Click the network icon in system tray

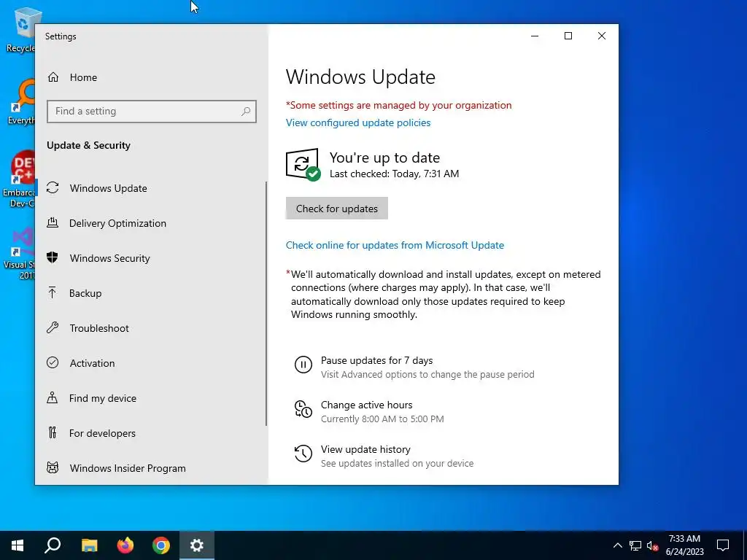[635, 545]
